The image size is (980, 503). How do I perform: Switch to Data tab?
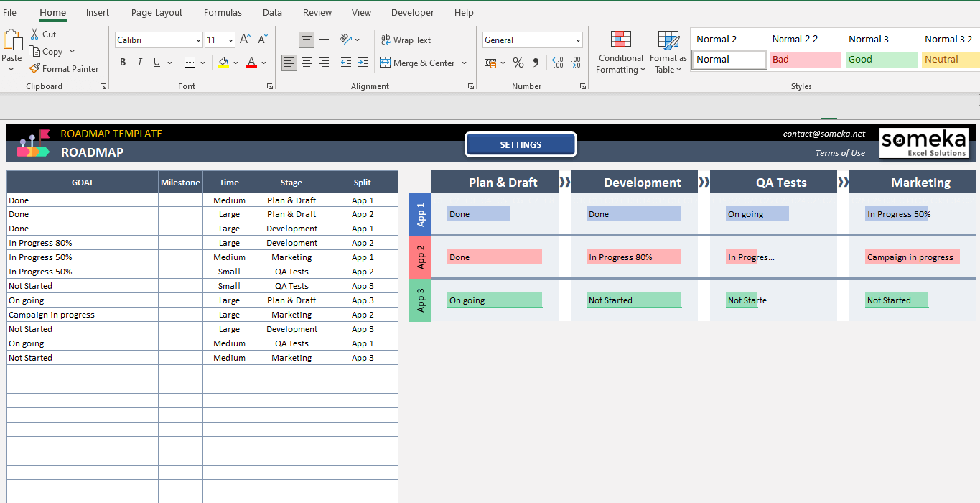pyautogui.click(x=272, y=12)
